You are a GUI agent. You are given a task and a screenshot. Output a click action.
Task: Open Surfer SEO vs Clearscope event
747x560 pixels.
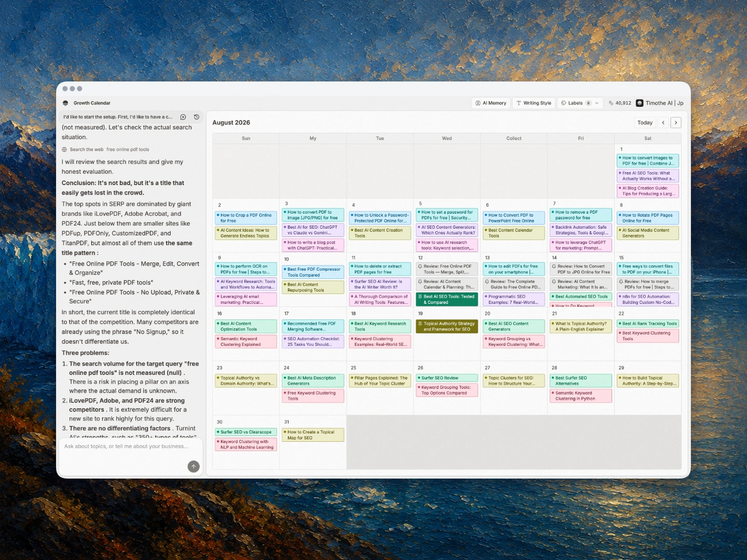tap(246, 432)
